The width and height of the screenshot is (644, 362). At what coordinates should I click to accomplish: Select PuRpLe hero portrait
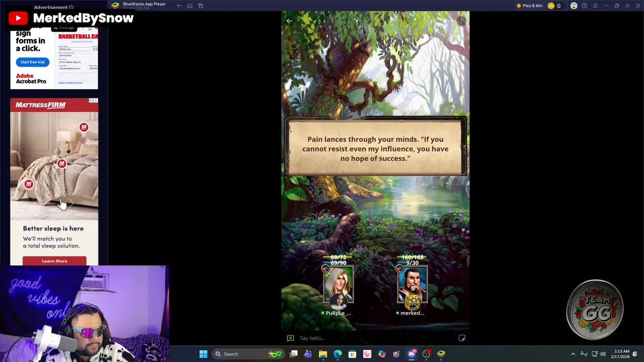pos(338,285)
